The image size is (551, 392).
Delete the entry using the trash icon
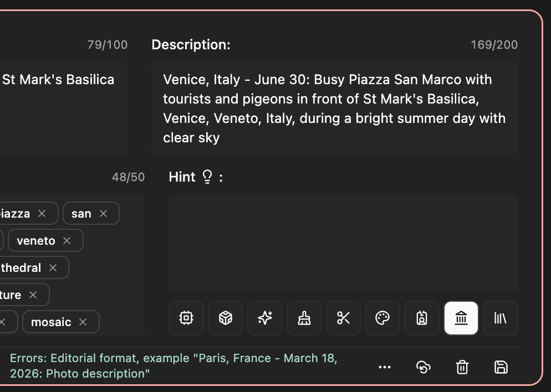tap(462, 367)
